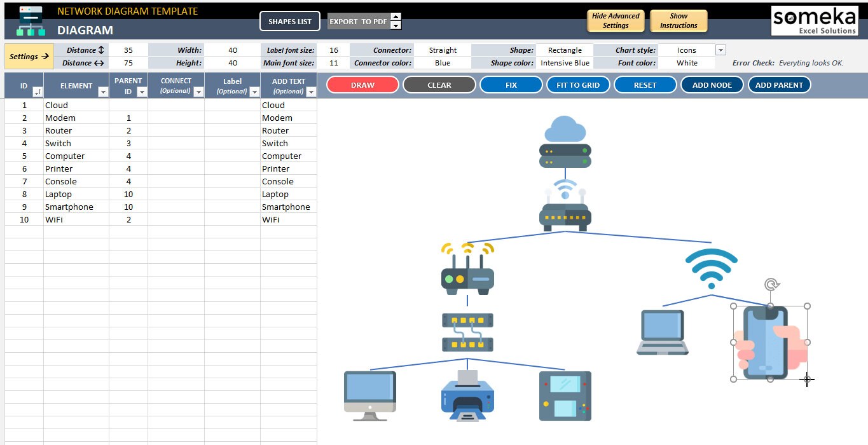Click spinner down arrow beside Export to PDF
The height and width of the screenshot is (445, 868).
coord(396,25)
